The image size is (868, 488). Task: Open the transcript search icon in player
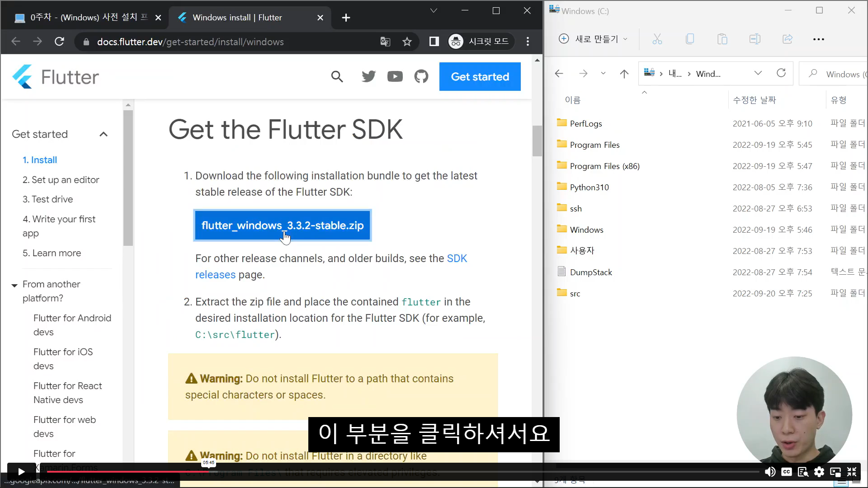tap(803, 472)
